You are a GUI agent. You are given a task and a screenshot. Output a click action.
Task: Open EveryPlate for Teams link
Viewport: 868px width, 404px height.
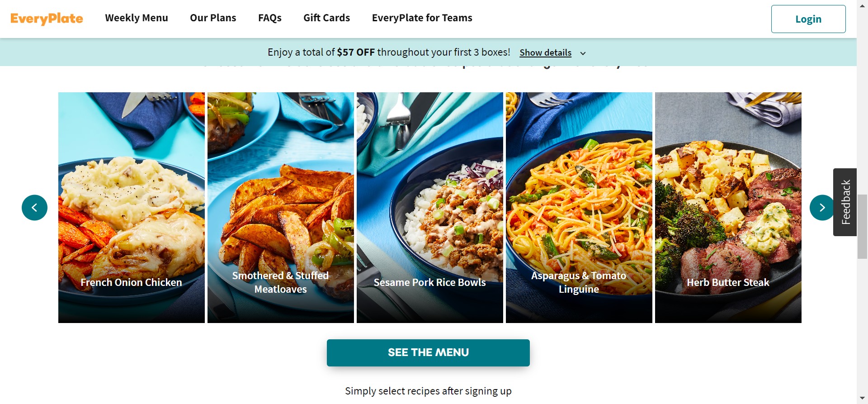[x=422, y=18]
